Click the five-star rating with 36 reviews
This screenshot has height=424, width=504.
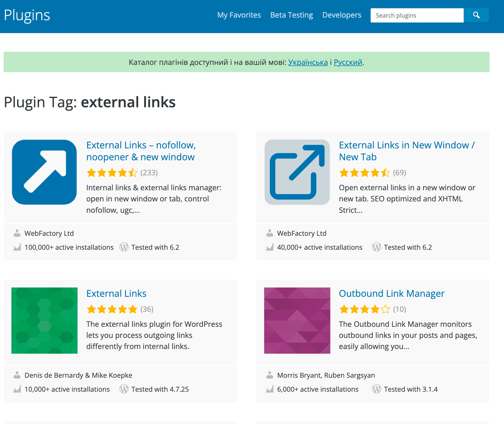112,309
